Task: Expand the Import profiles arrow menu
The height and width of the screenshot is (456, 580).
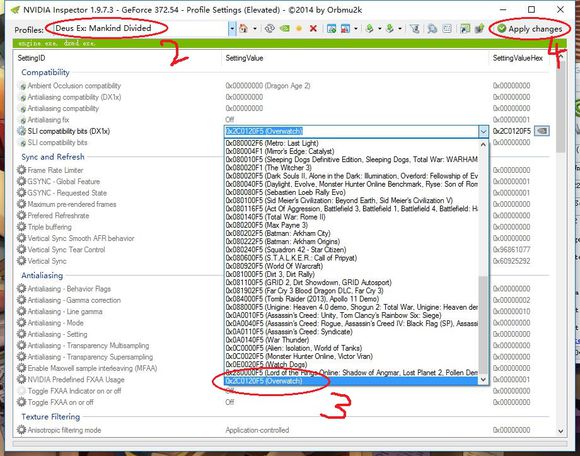Action: point(400,28)
